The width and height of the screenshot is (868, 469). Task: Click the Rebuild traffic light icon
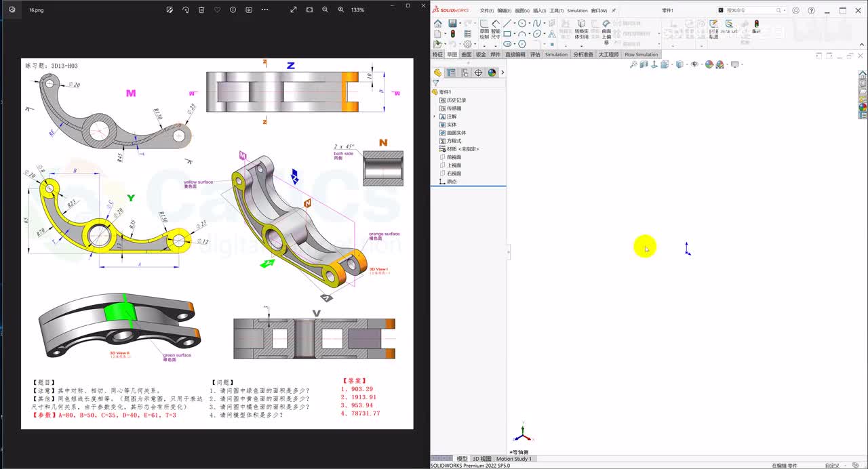click(452, 34)
